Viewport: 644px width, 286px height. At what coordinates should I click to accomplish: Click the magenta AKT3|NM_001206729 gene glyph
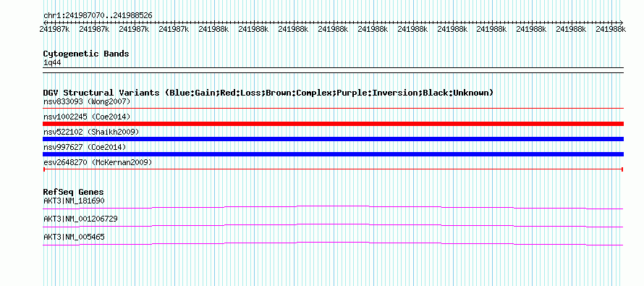[x=333, y=226]
